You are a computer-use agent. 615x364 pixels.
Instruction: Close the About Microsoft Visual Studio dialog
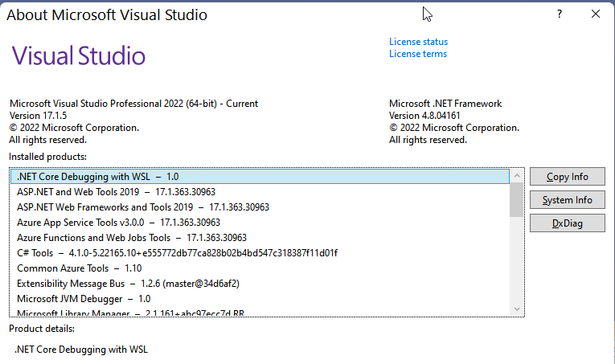596,14
